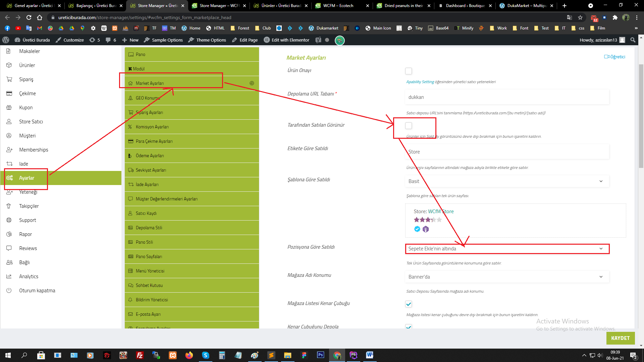Toggle Kenar Çubuğunu Depola checkbox
This screenshot has height=362, width=644.
coord(408,327)
